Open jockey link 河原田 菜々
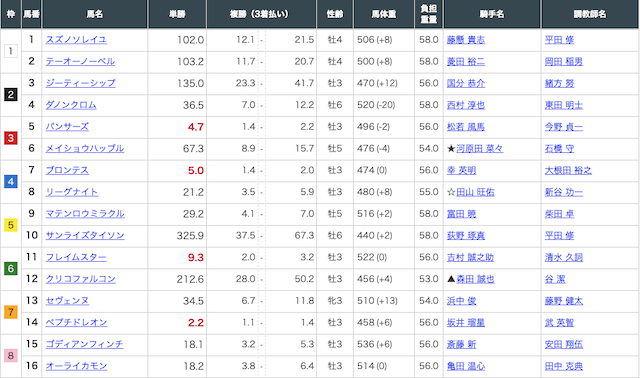Viewport: 640px width, 378px height. (x=480, y=148)
